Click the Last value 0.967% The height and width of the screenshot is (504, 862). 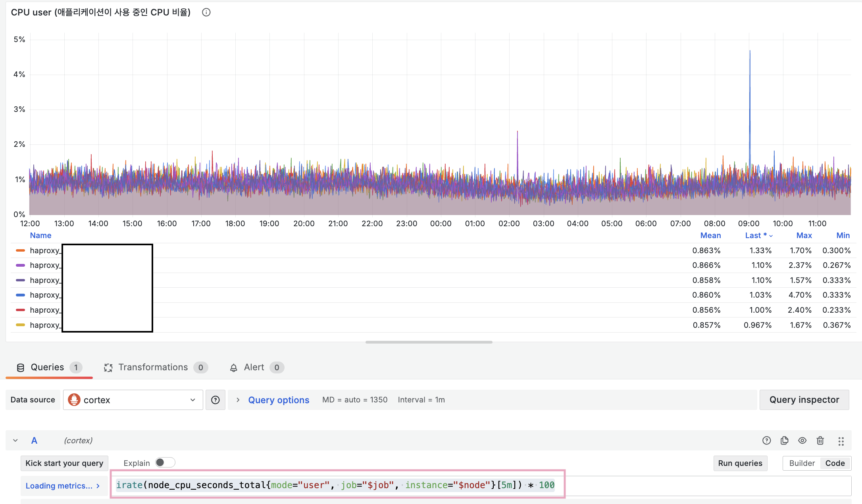[758, 325]
